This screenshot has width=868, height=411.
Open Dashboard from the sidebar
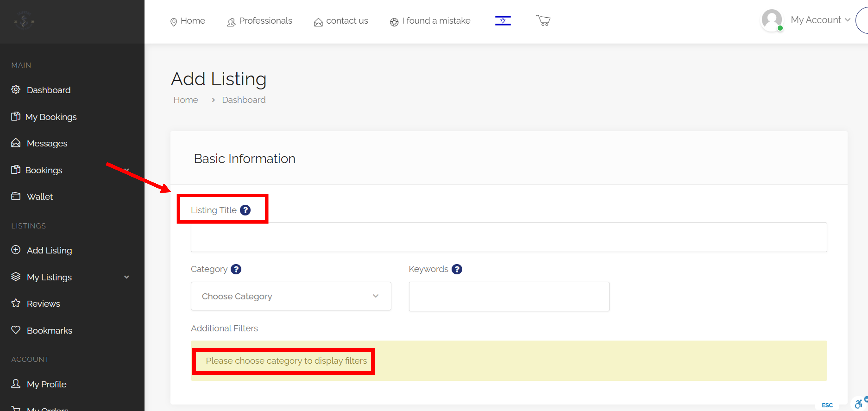(x=49, y=90)
